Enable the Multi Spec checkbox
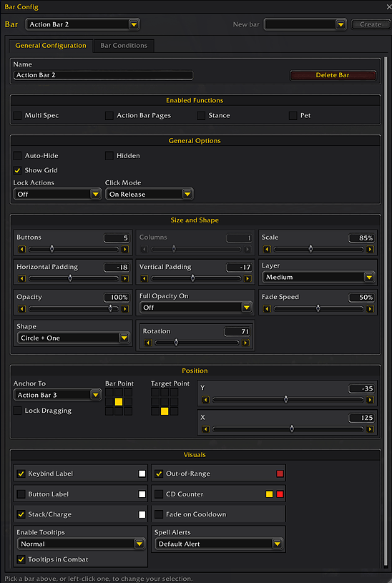 coord(17,116)
